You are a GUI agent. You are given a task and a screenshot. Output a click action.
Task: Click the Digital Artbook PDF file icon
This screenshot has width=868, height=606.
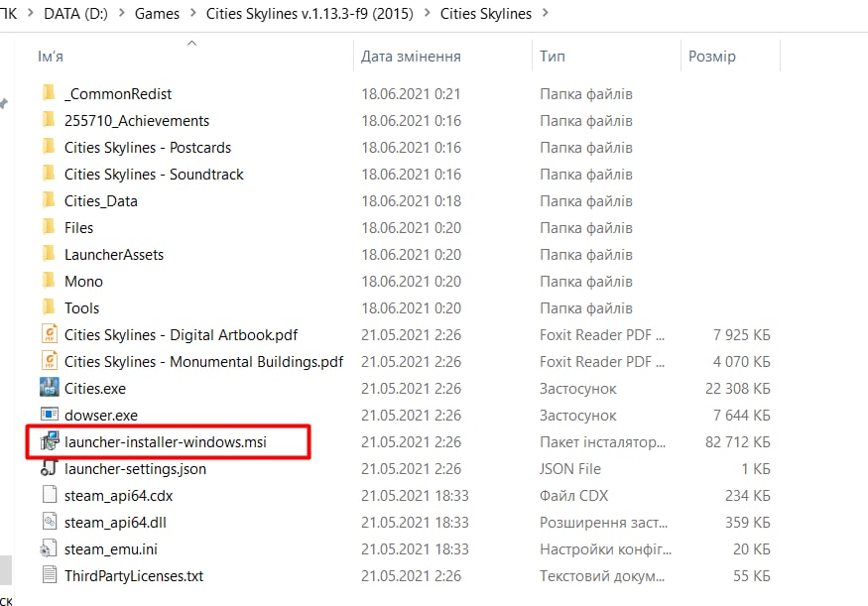[x=50, y=333]
